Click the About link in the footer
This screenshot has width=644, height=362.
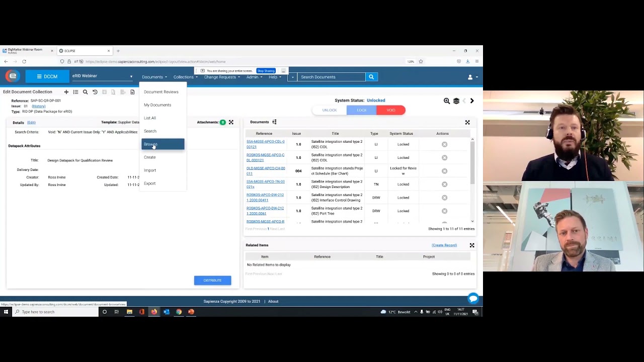[x=273, y=302]
